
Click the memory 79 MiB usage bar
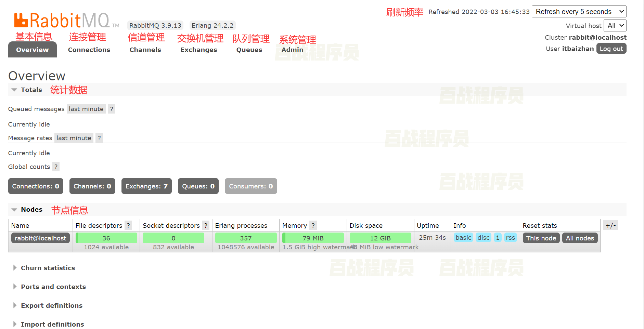[313, 238]
